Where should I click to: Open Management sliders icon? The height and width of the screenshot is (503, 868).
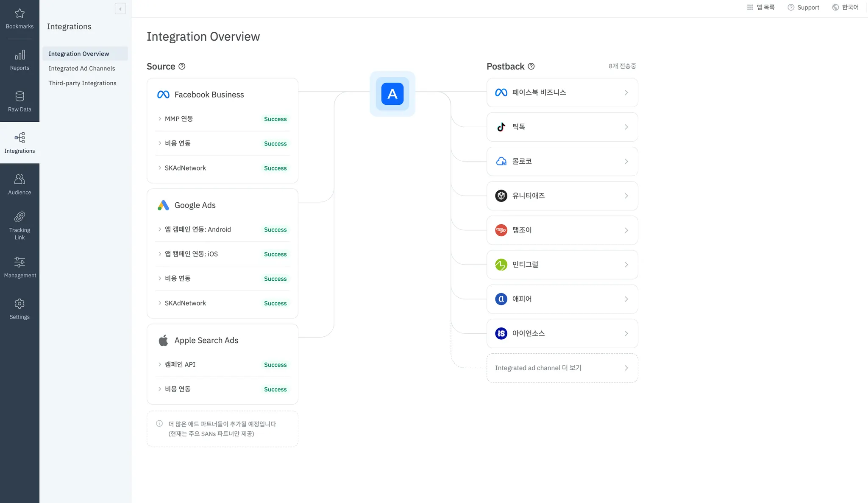tap(19, 262)
